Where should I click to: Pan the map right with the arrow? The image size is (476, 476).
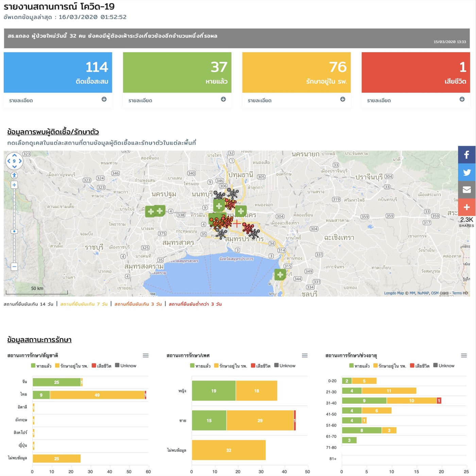[20, 161]
